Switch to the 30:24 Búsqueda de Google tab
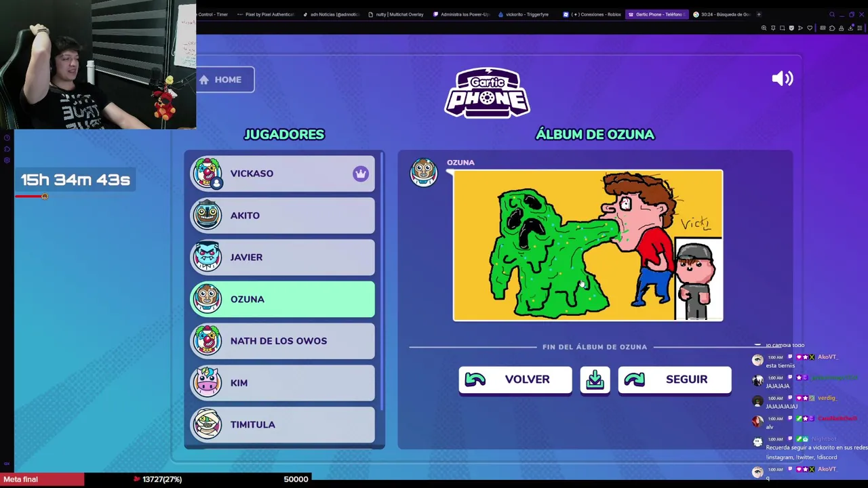The height and width of the screenshot is (488, 868). tap(722, 14)
